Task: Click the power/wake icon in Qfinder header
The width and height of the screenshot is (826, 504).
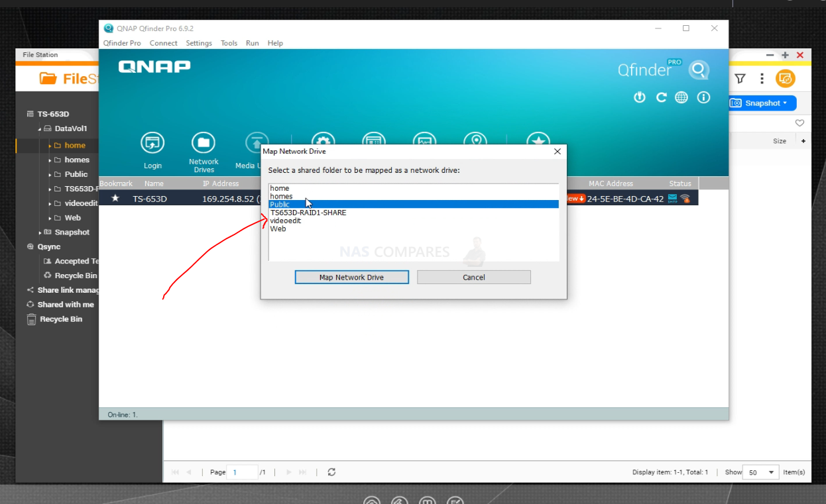Action: tap(640, 97)
